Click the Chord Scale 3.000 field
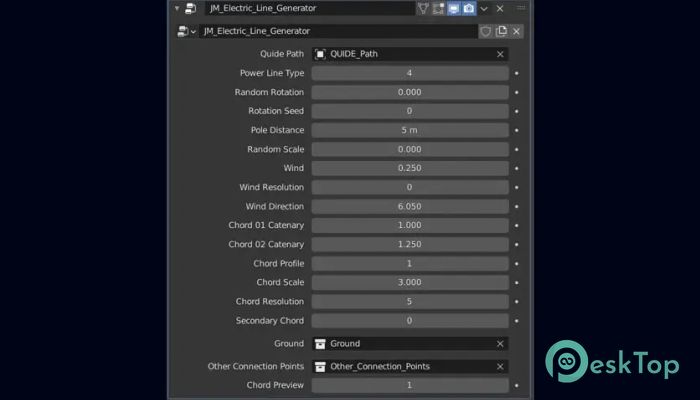This screenshot has width=700, height=400. [x=410, y=283]
